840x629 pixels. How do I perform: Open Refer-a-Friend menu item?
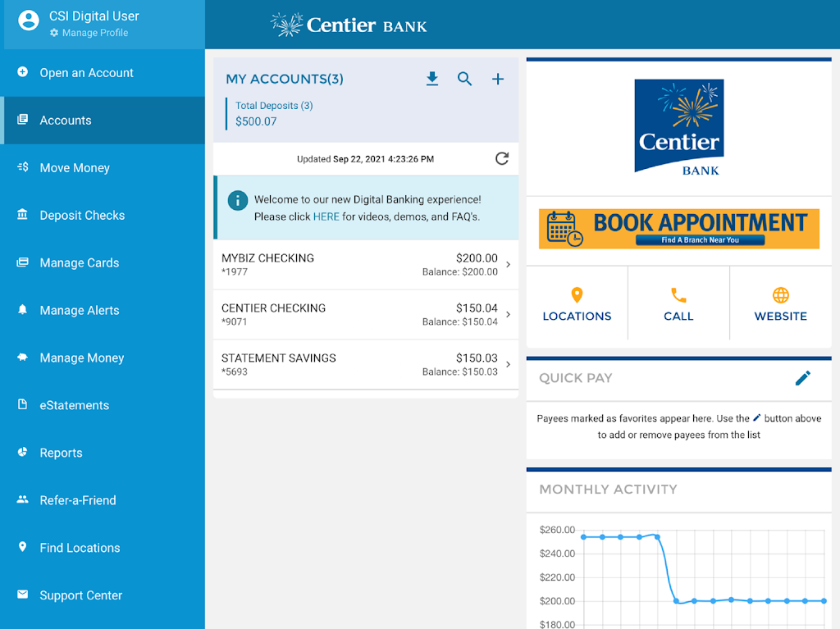pyautogui.click(x=103, y=500)
